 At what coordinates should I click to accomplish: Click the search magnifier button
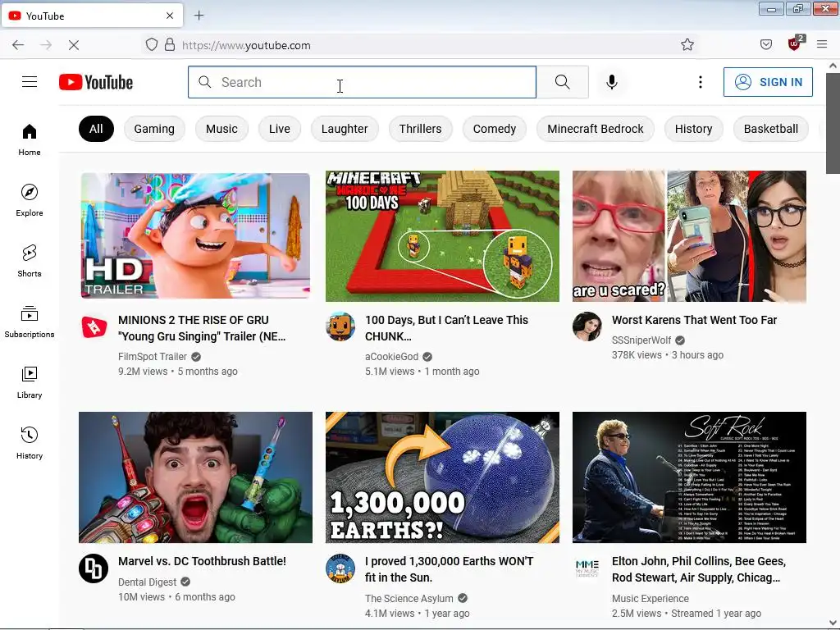point(563,82)
